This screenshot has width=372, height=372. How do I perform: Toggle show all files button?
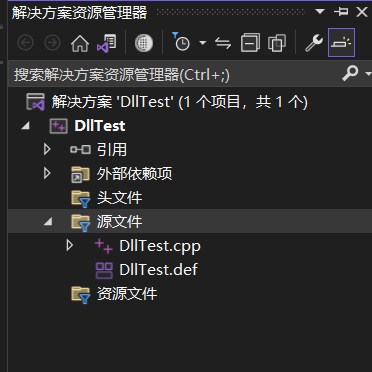pos(277,43)
